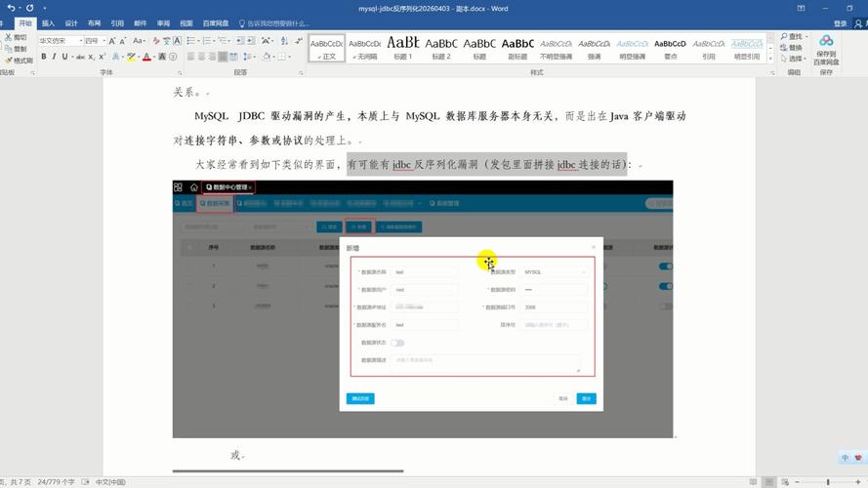Toggle Bold formatting in the ribbon
The image size is (868, 488).
pos(44,57)
